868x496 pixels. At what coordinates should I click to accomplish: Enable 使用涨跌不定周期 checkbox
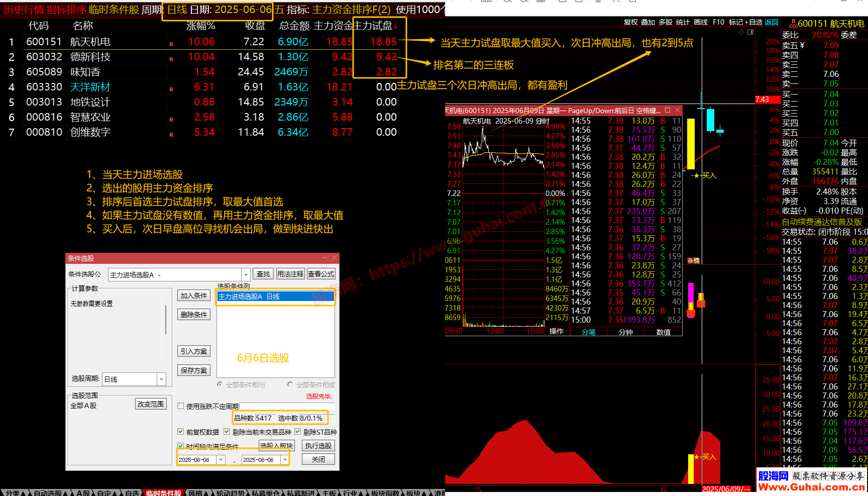(x=180, y=406)
